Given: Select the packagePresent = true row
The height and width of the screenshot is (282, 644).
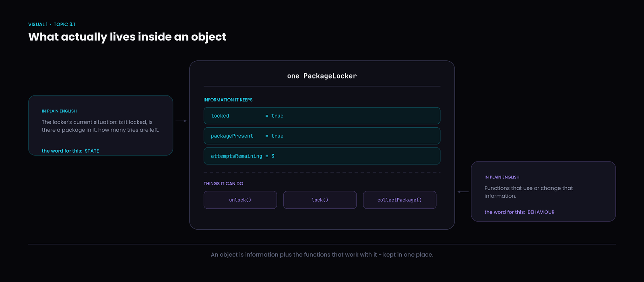Looking at the screenshot, I should coord(322,136).
